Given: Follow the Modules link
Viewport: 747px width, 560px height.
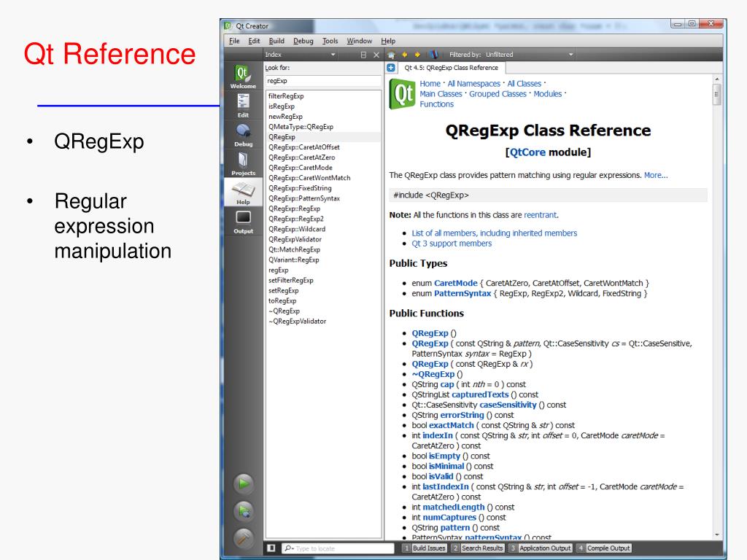Looking at the screenshot, I should 547,94.
